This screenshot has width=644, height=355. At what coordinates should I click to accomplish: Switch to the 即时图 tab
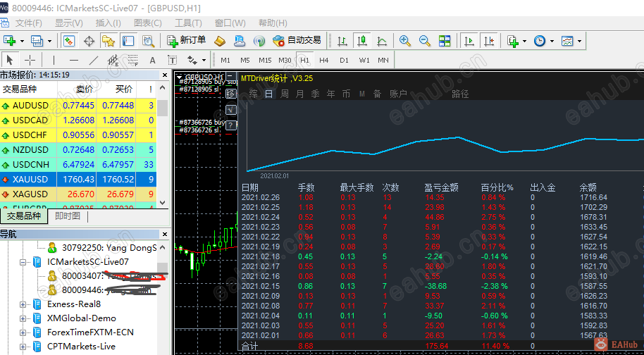[68, 216]
